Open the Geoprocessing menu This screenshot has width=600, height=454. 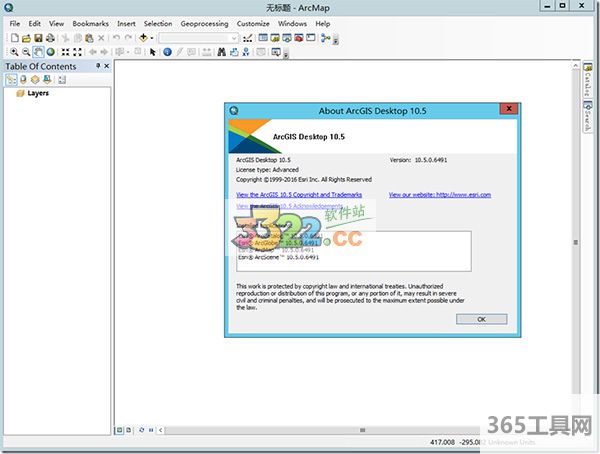203,23
